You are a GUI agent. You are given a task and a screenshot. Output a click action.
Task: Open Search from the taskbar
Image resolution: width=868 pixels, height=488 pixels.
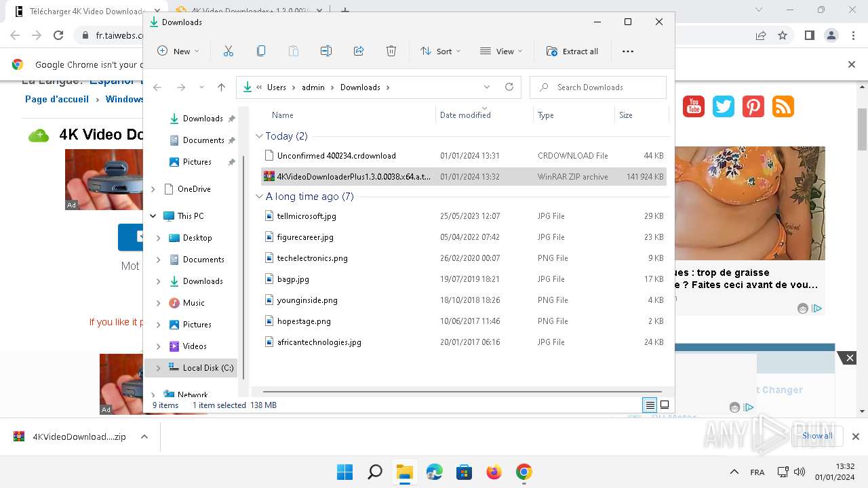pos(375,472)
